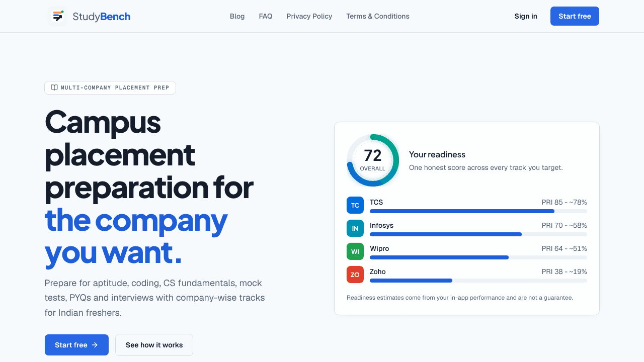Screen dimensions: 644x362
Task: Open the FAQ page
Action: [266, 16]
